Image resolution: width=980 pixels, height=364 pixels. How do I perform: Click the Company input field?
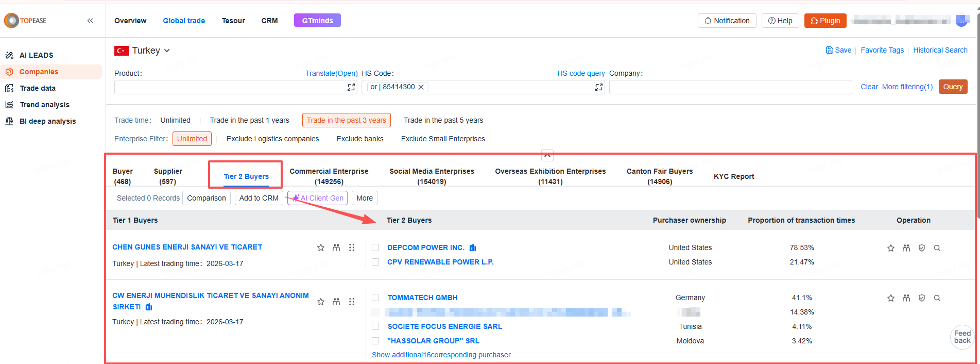click(x=730, y=87)
